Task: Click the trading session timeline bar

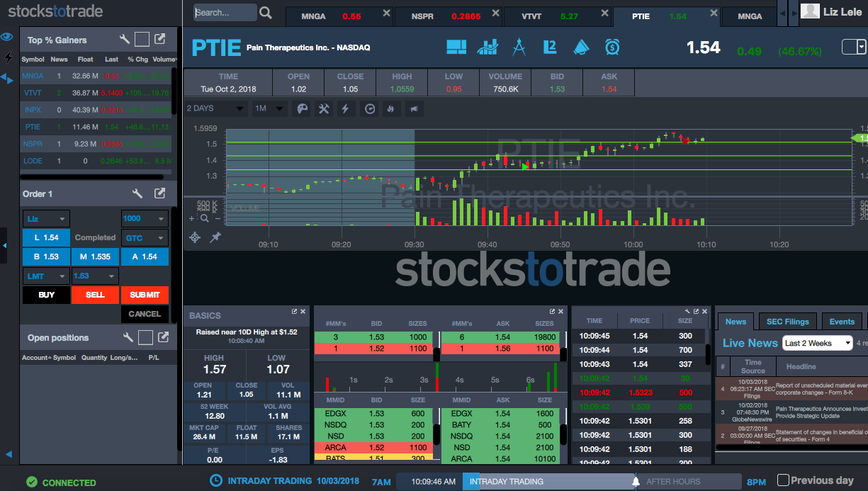Action: (x=568, y=481)
